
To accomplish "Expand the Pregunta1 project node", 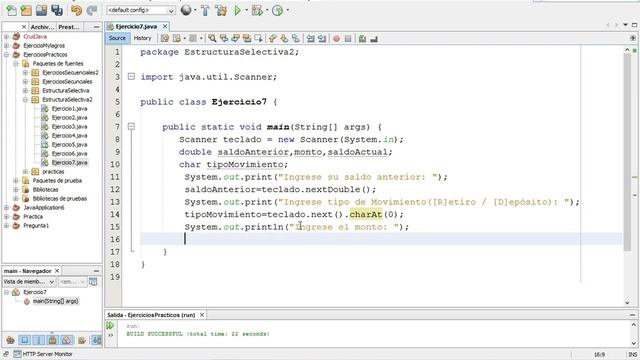I will [x=7, y=225].
